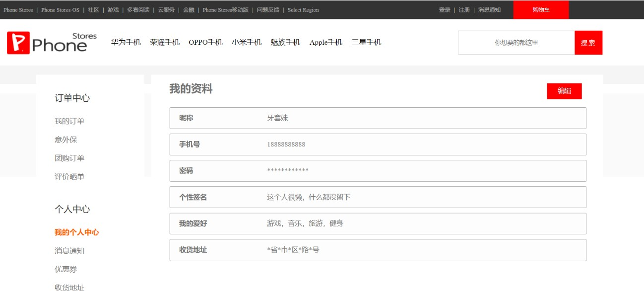The width and height of the screenshot is (644, 291).
Task: Select 三星手机 category
Action: coord(367,43)
